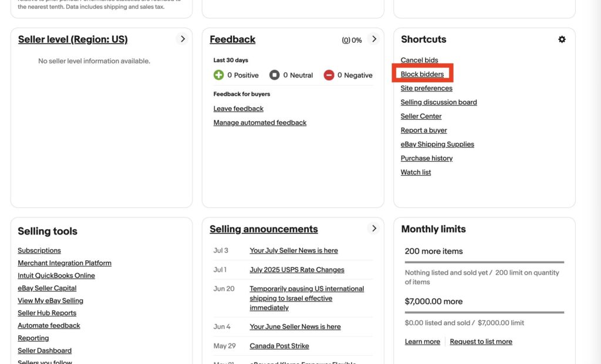
Task: Click the (0) feedback count link
Action: (346, 40)
